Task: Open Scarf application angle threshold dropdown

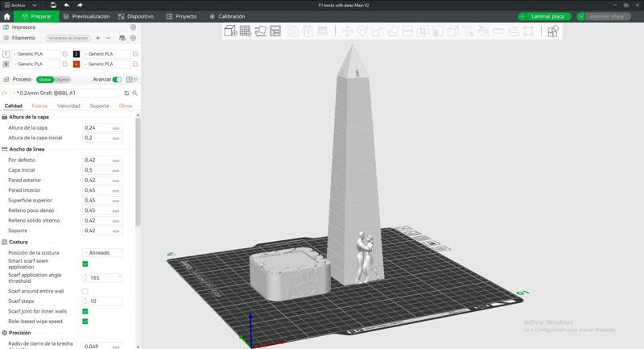Action: pos(102,278)
